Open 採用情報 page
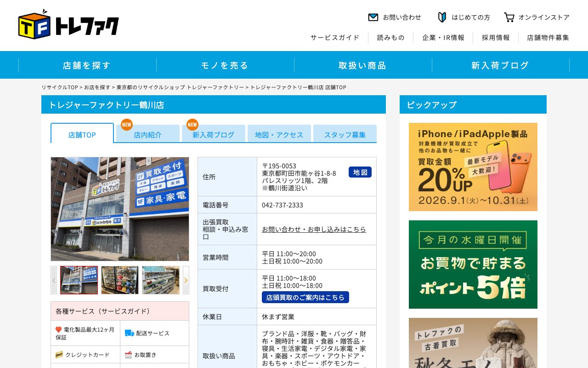The width and height of the screenshot is (588, 368). click(496, 38)
